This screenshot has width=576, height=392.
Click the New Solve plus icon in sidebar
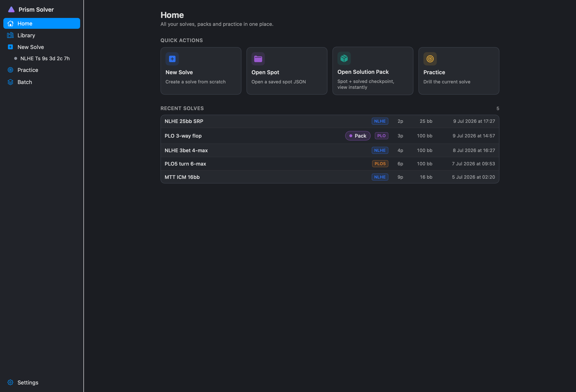pos(10,47)
